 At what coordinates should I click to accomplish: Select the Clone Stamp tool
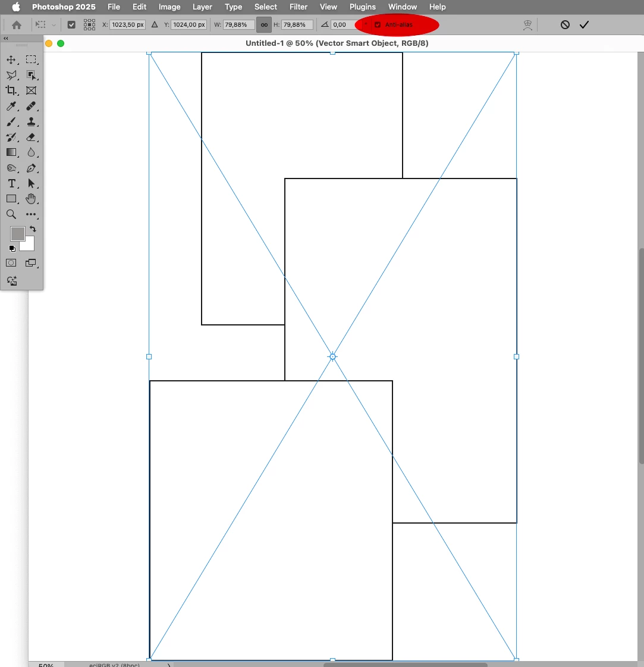click(x=31, y=121)
